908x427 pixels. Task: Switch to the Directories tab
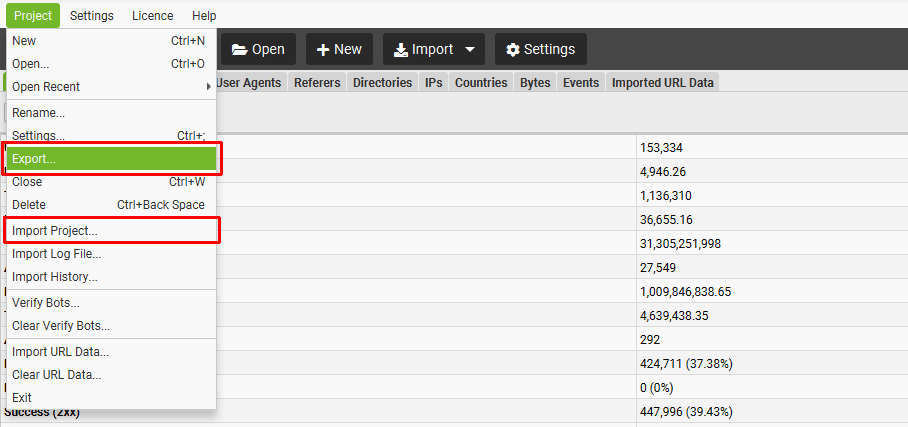(x=383, y=83)
